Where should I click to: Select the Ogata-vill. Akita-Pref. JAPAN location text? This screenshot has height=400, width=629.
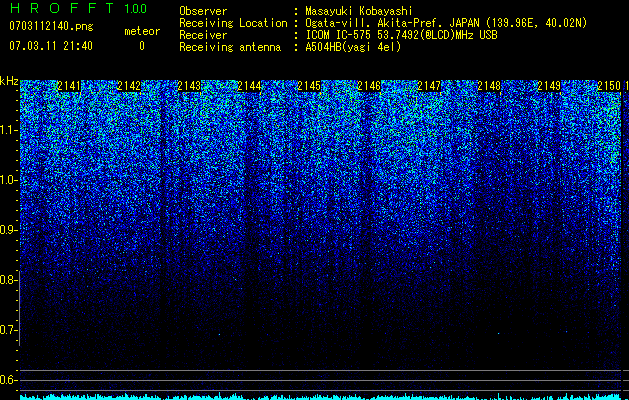(446, 23)
